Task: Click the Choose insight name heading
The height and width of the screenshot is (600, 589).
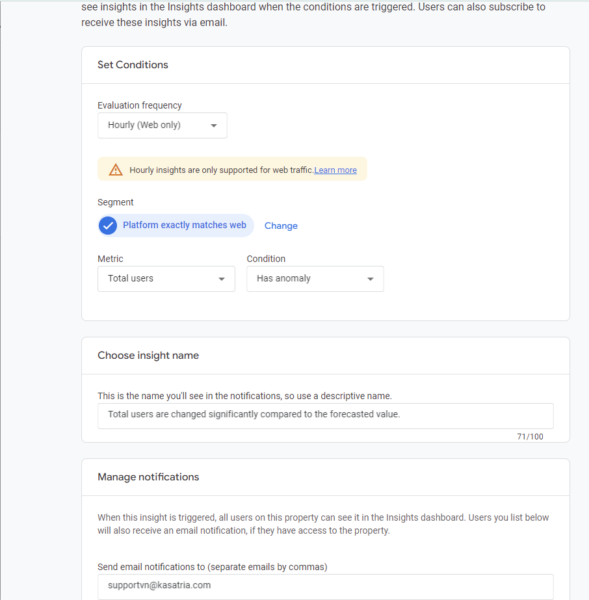Action: click(x=148, y=355)
